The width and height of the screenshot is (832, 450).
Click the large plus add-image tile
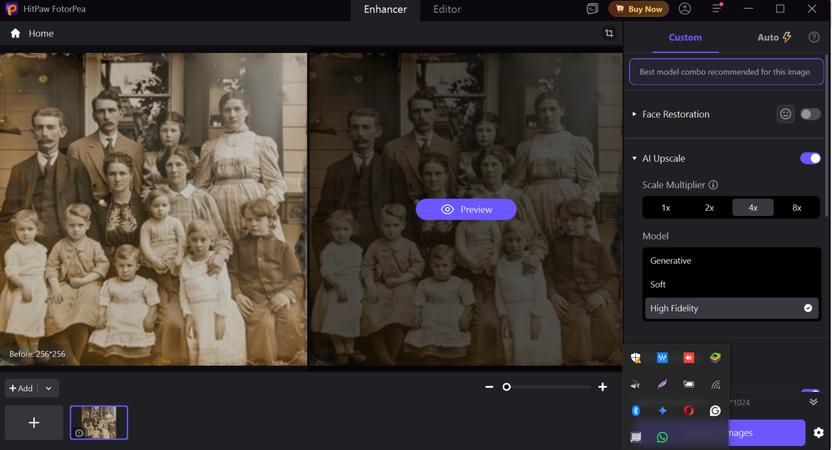coord(34,422)
